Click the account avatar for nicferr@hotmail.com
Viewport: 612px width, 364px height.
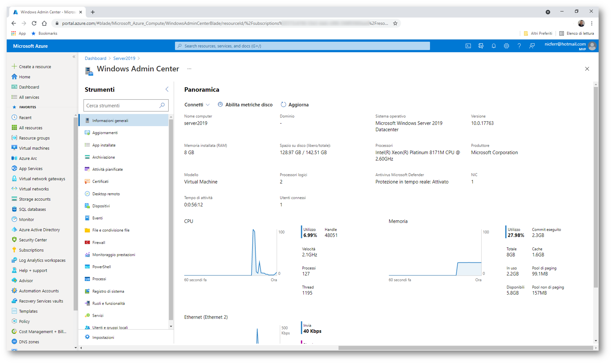(592, 46)
